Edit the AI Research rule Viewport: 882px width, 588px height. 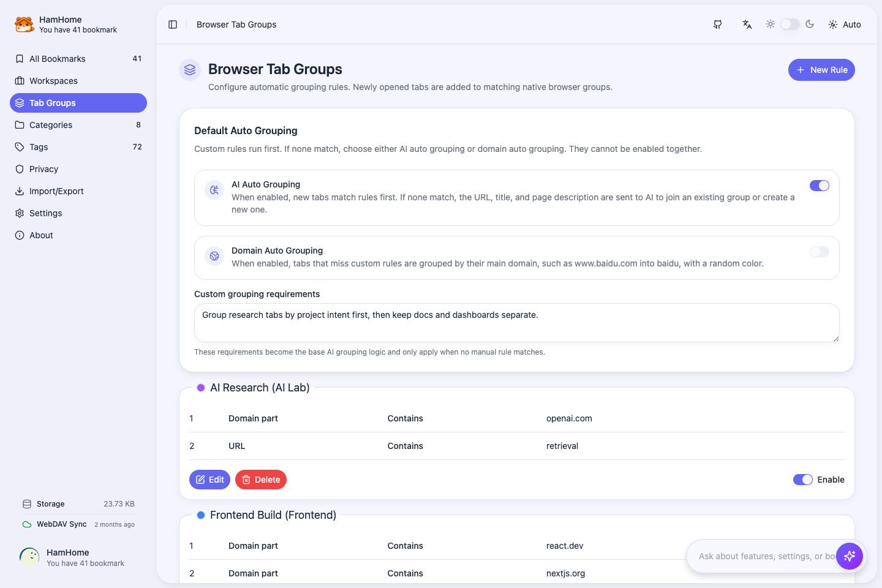point(209,480)
